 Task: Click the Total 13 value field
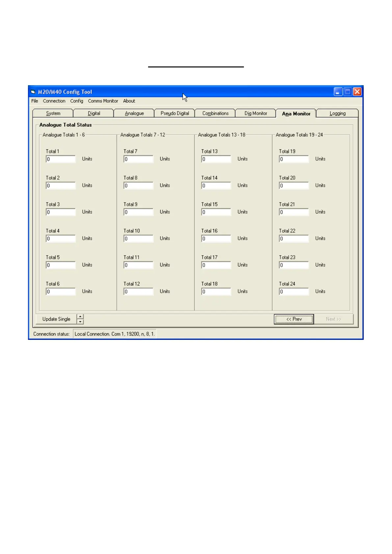pos(216,159)
